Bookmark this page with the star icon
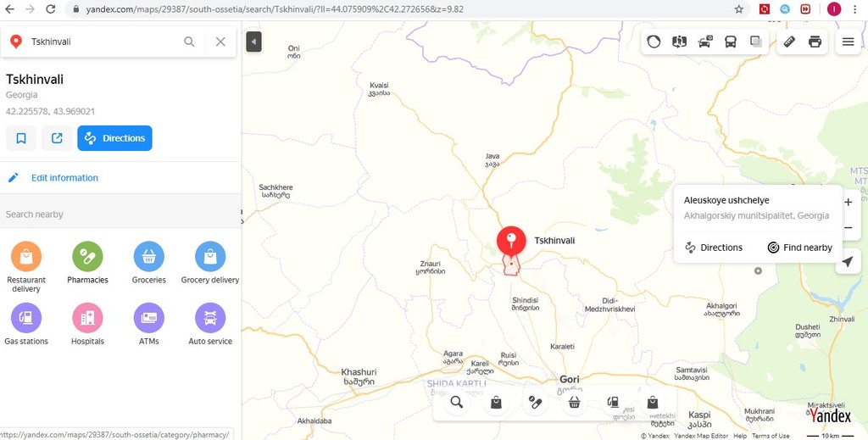The width and height of the screenshot is (868, 440). click(x=738, y=8)
